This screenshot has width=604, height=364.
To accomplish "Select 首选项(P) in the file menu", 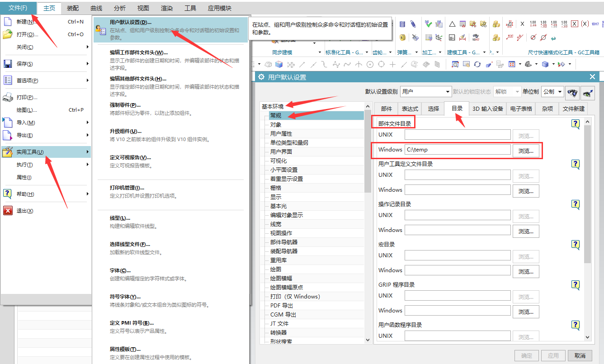I will [x=27, y=80].
